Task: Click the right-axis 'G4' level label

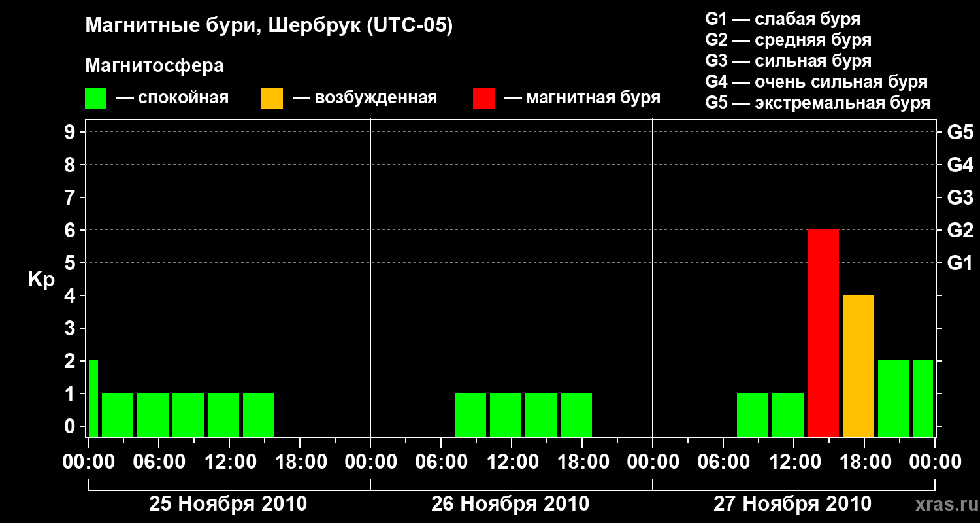Action: 960,165
